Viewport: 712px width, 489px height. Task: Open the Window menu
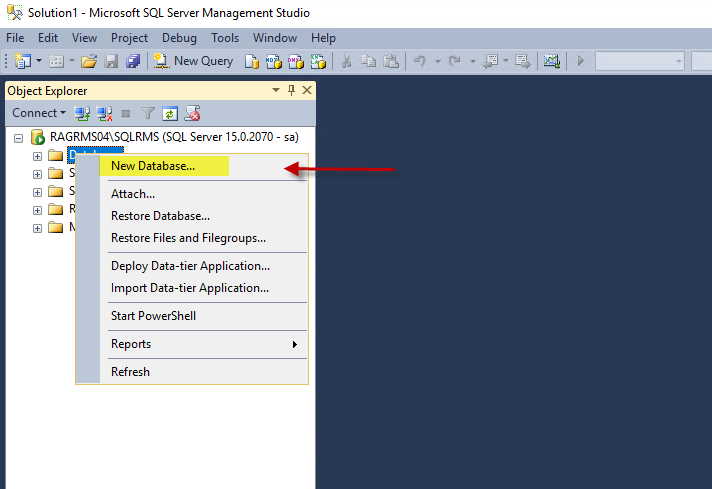[275, 38]
